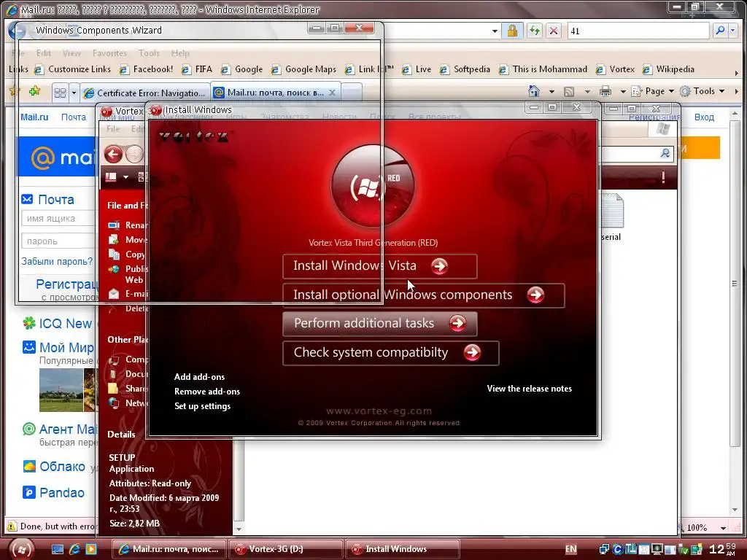Click the Add add-ons link
747x560 pixels.
[199, 377]
